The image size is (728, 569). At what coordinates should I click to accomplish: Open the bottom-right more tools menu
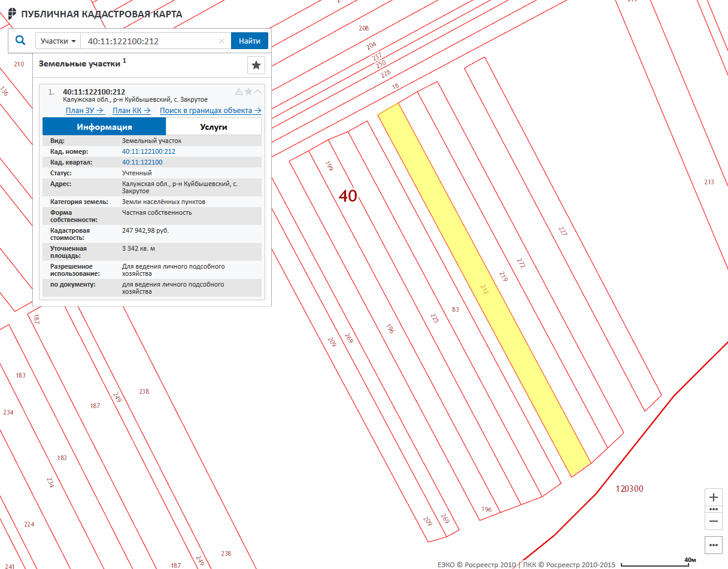(x=713, y=545)
